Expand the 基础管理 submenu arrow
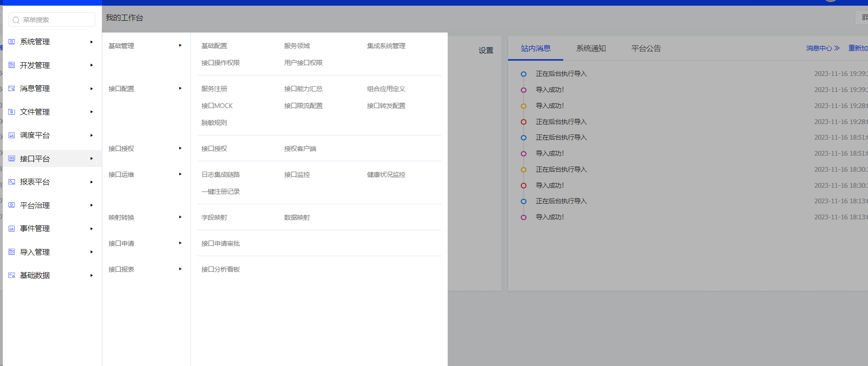The image size is (868, 366). pyautogui.click(x=180, y=46)
